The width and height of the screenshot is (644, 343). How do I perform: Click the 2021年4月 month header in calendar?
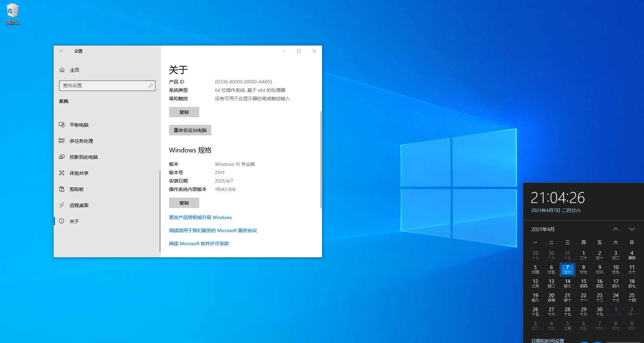click(543, 229)
